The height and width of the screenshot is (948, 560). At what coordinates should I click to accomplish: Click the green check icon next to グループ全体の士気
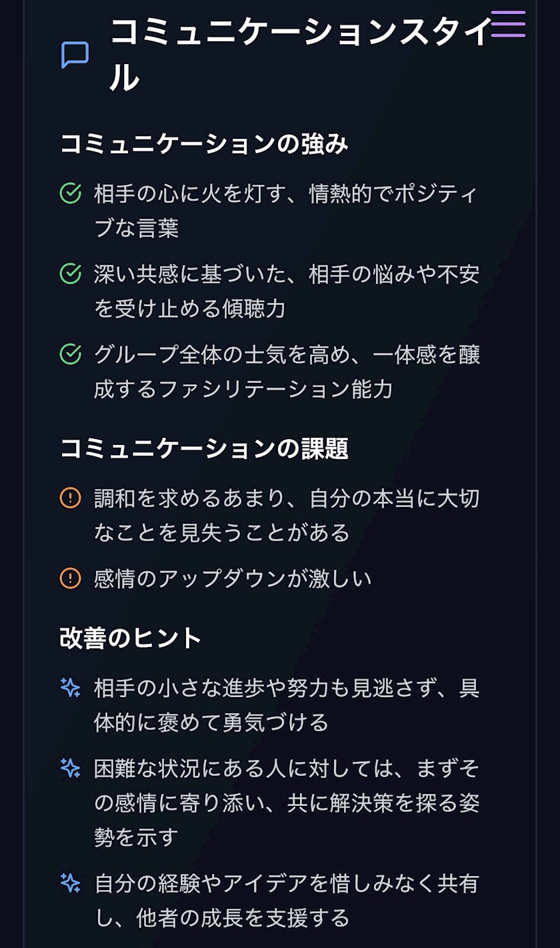pos(71,354)
